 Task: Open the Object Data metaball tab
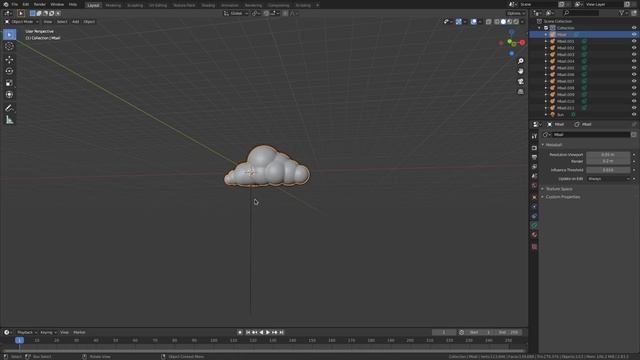coord(534,225)
